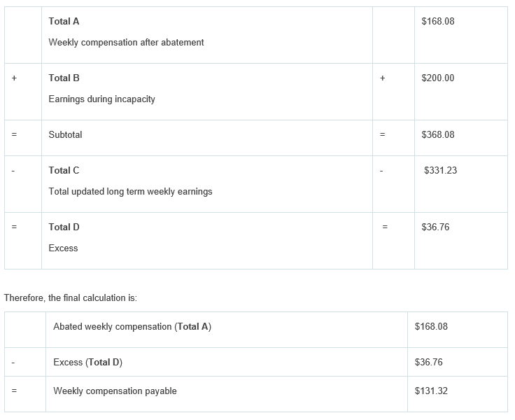Image resolution: width=515 pixels, height=420 pixels.
Task: Click "Therefore, the final calculation is:" sentence
Action: 71,298
